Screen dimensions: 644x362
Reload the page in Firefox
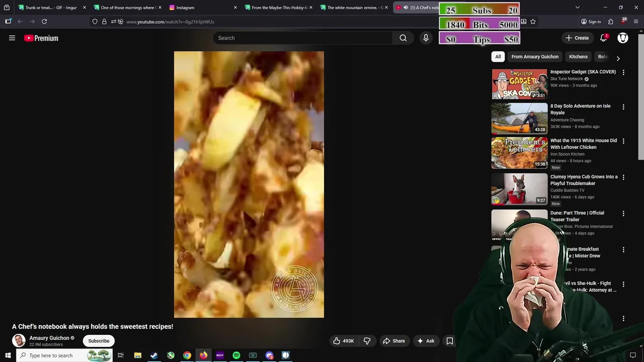(44, 22)
